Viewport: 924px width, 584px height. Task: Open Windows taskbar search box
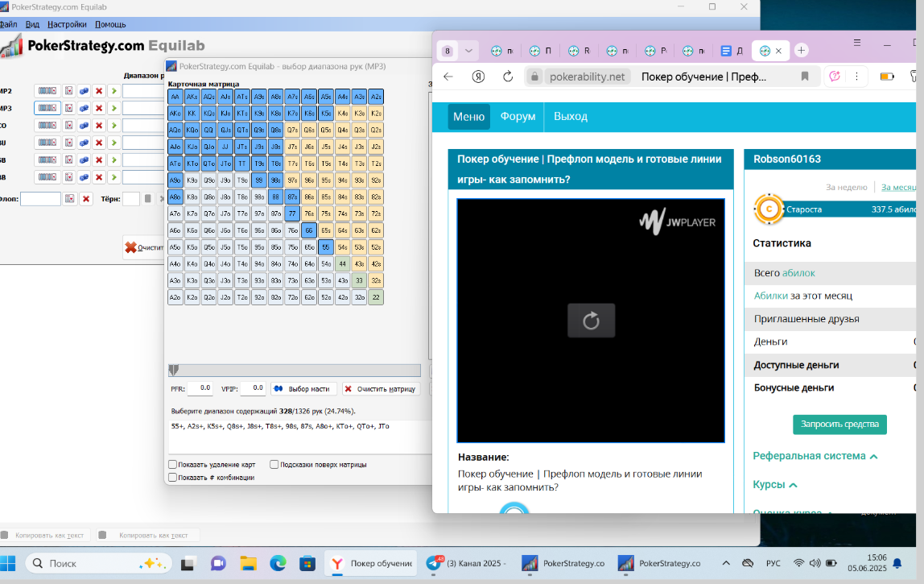98,563
